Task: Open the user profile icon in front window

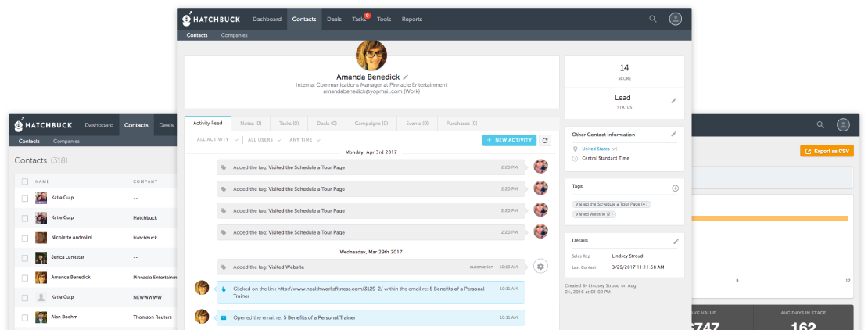Action: click(x=676, y=19)
